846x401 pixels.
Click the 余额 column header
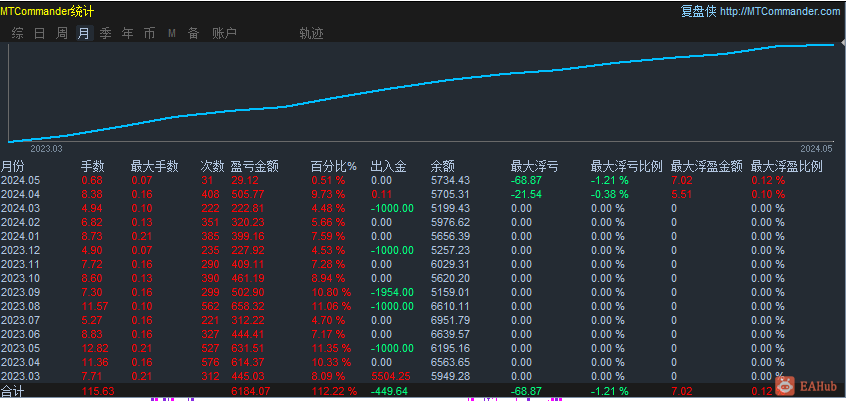coord(442,166)
